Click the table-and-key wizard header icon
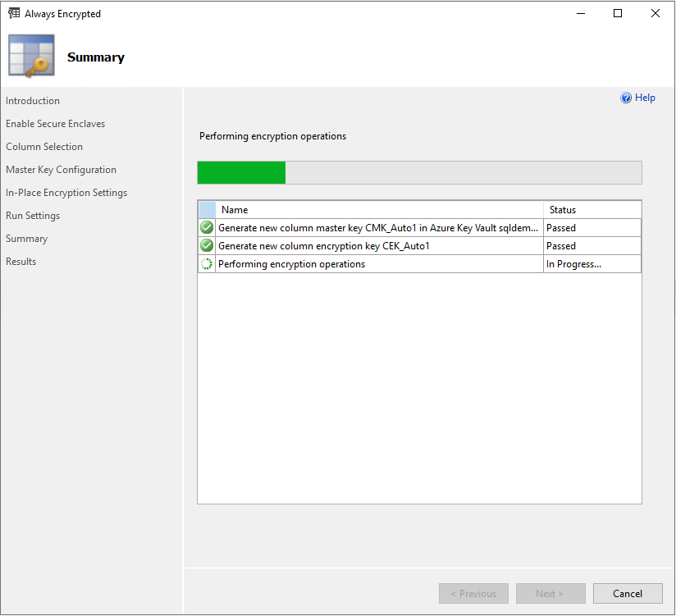This screenshot has height=616, width=676. 31,56
